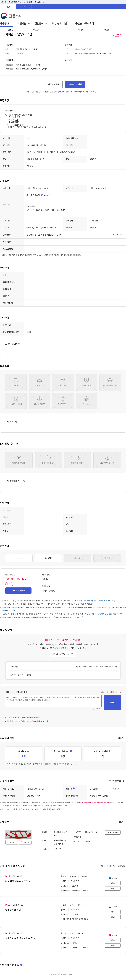The width and height of the screenshot is (126, 980).
Task: Click the info icon beside 구인인증번호
Action: (x=77, y=795)
